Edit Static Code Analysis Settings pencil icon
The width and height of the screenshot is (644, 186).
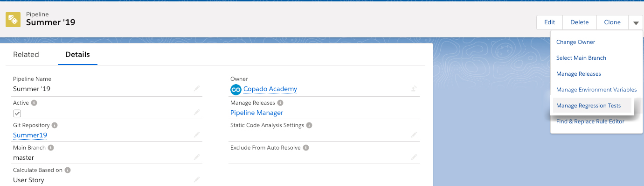tap(414, 135)
